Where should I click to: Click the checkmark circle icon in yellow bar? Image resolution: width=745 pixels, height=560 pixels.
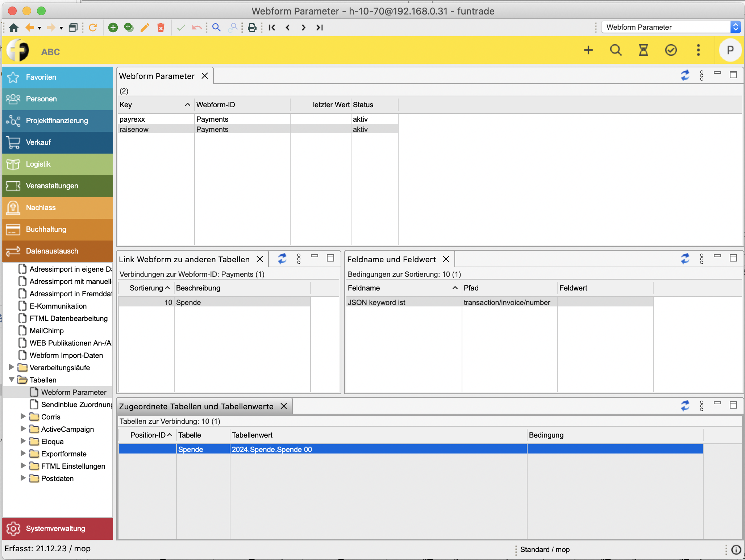pos(671,50)
